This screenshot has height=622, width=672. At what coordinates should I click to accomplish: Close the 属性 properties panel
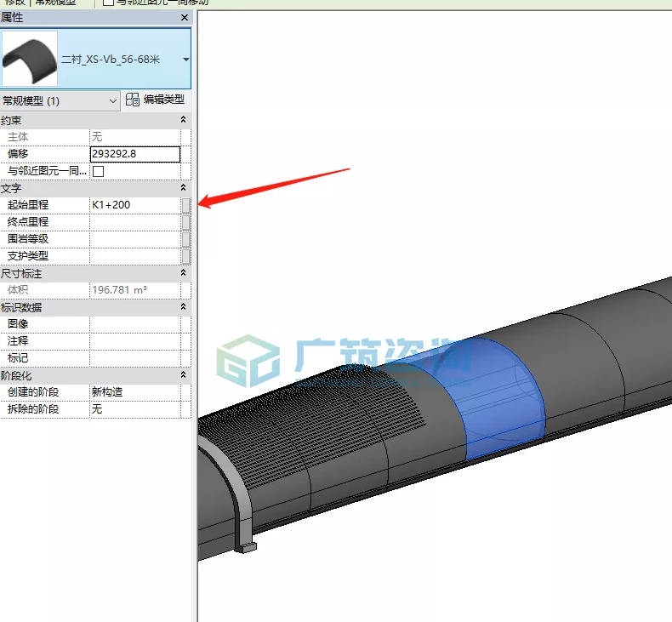pos(185,18)
